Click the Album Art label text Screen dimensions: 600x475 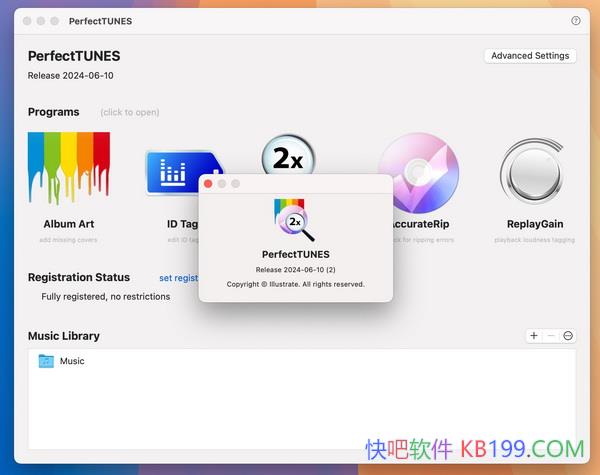pyautogui.click(x=68, y=224)
